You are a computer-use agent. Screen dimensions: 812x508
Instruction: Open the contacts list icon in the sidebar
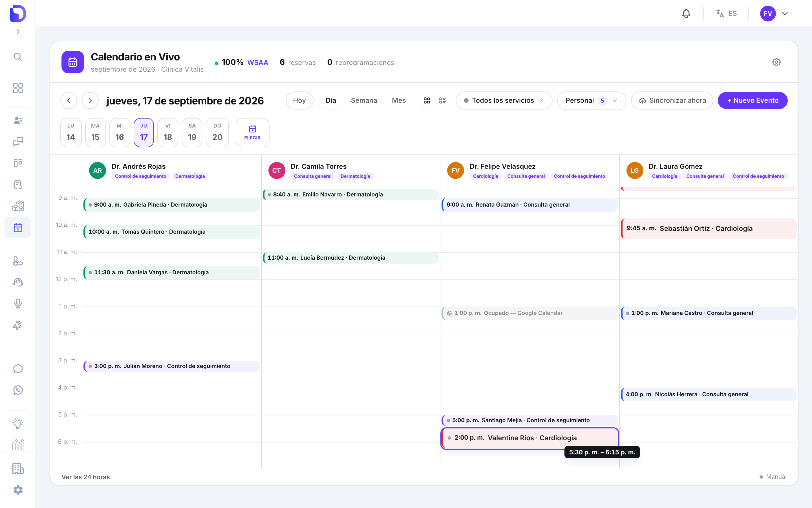(x=18, y=120)
